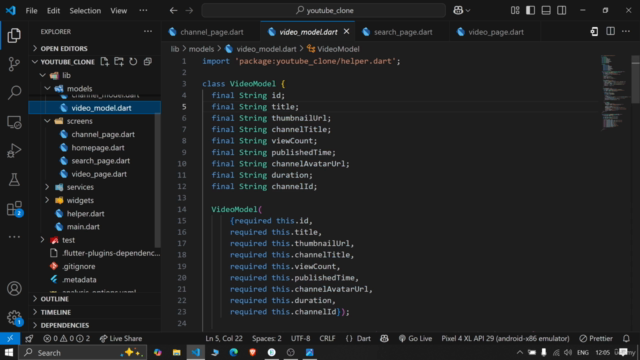This screenshot has height=360, width=640.
Task: Go forward in navigation history
Action: click(189, 11)
